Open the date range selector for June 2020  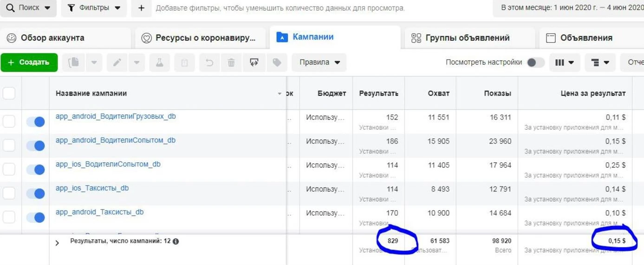569,8
